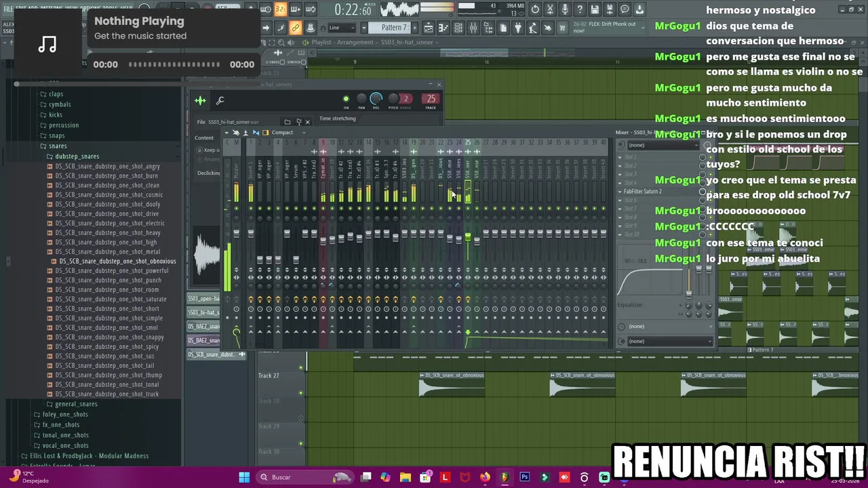The width and height of the screenshot is (868, 488).
Task: Open the Piano roll from the toolbar
Action: (x=443, y=28)
